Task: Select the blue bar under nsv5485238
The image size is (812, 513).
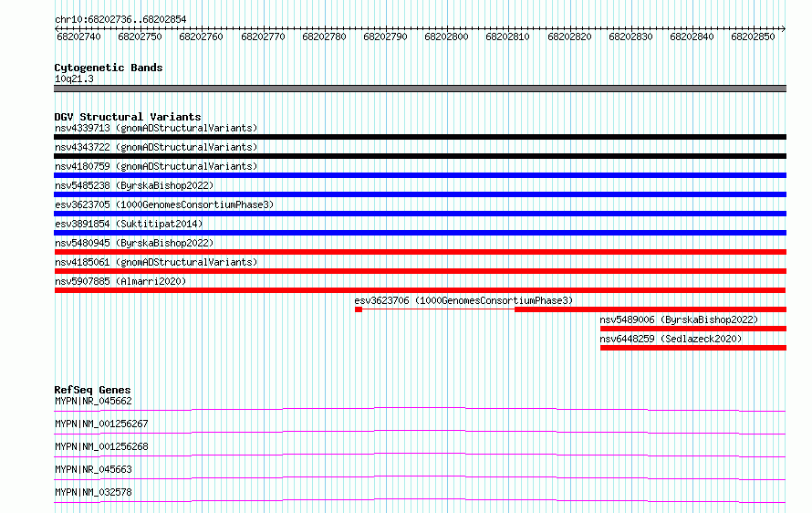Action: [x=420, y=194]
